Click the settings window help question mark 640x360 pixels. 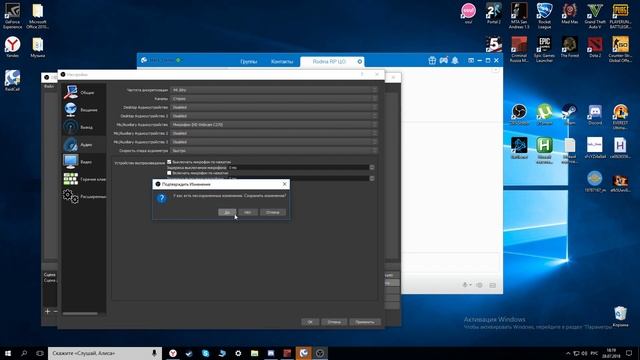pyautogui.click(x=362, y=74)
